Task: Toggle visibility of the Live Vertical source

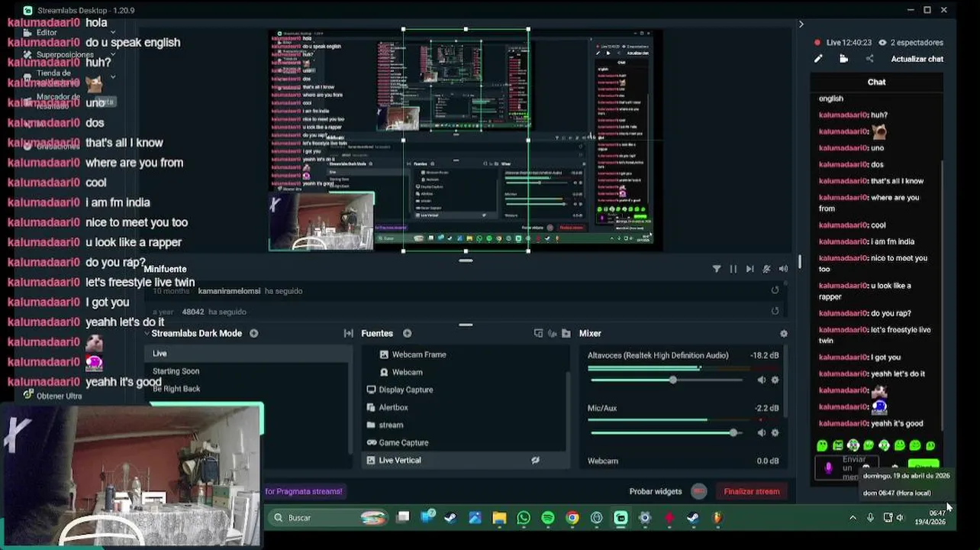Action: 535,460
